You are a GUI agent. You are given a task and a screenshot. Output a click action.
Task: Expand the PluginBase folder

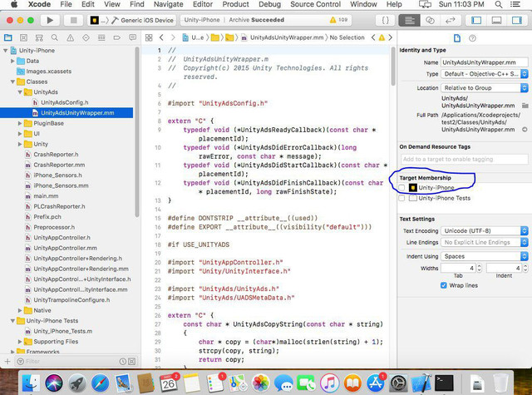tap(20, 124)
